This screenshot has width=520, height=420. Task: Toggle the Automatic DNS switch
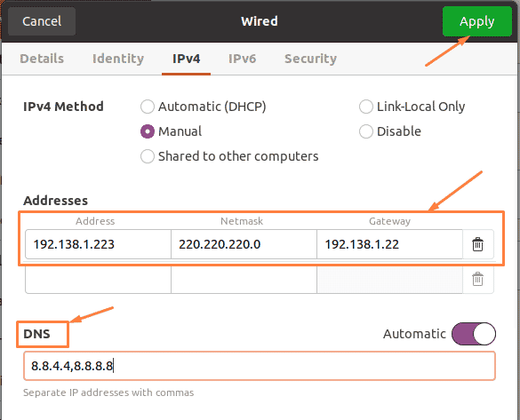(474, 334)
